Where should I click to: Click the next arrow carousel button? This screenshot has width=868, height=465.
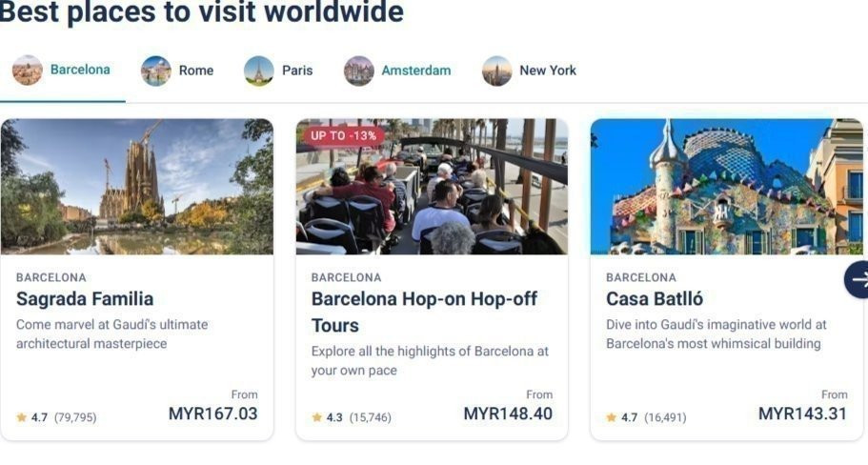pyautogui.click(x=858, y=280)
